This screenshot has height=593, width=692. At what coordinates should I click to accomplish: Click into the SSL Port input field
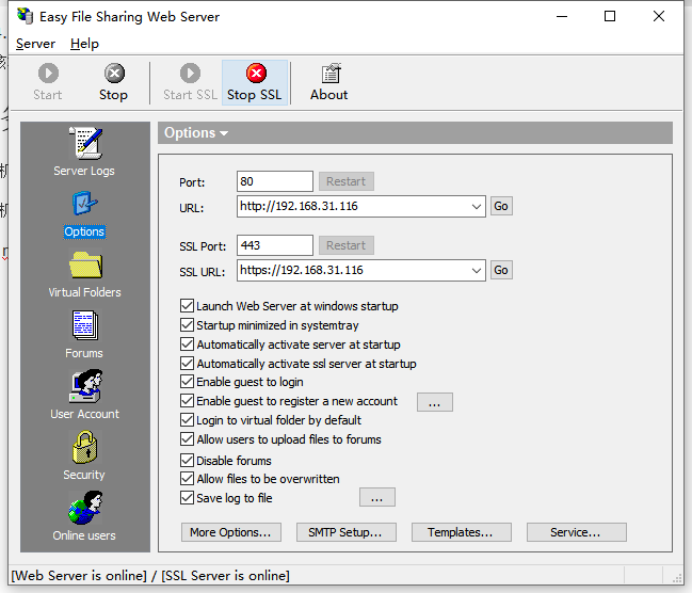point(275,245)
